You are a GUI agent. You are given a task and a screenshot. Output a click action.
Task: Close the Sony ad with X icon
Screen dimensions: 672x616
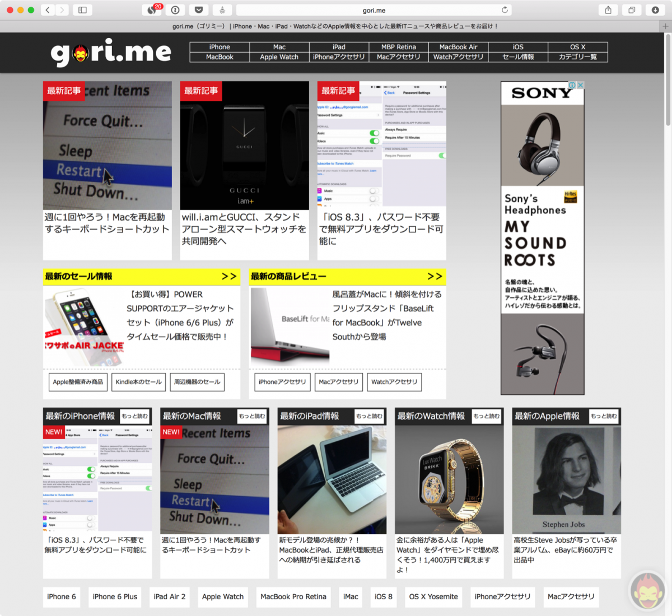pyautogui.click(x=581, y=85)
